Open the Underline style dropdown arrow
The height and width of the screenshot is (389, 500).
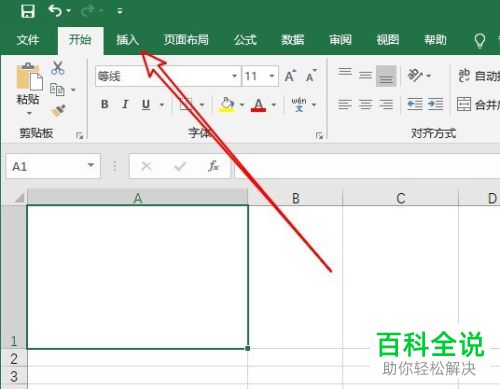tap(162, 105)
